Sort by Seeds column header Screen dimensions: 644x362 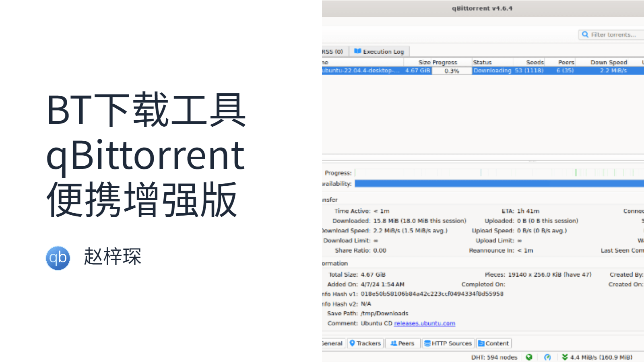[535, 62]
